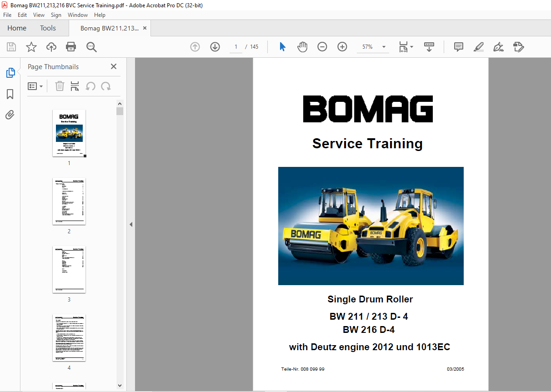The image size is (551, 392).
Task: Show Page Thumbnails panel icon
Action: pos(10,73)
